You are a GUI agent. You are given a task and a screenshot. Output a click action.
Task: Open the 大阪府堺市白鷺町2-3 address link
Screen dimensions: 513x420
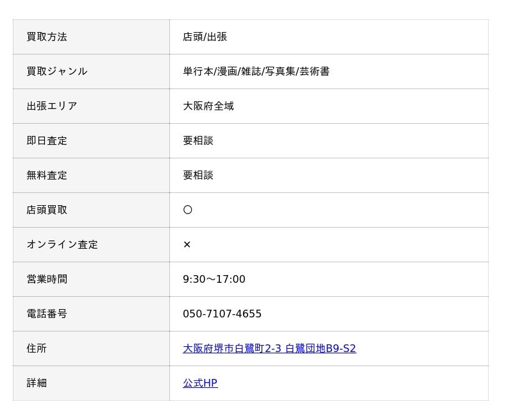[x=269, y=348]
